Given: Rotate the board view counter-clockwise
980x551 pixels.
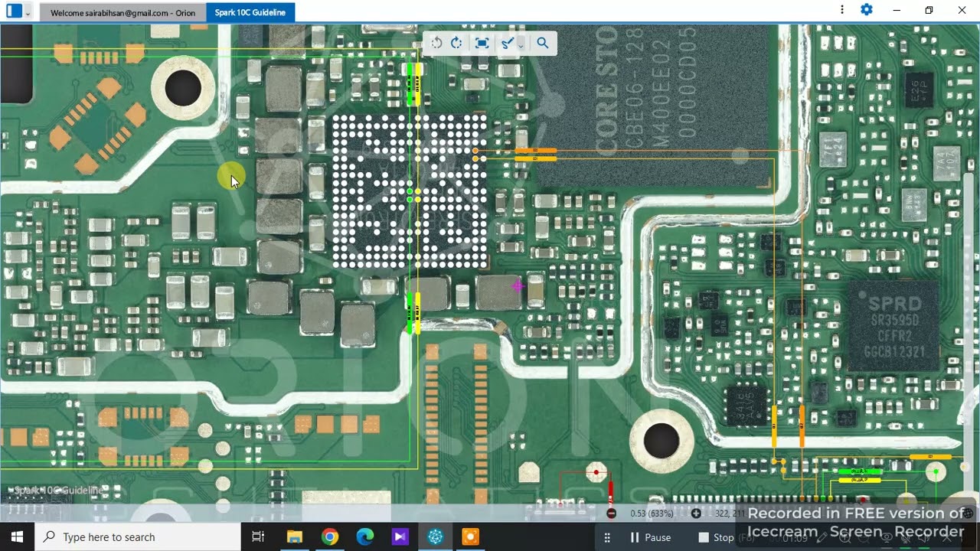Looking at the screenshot, I should coord(436,43).
